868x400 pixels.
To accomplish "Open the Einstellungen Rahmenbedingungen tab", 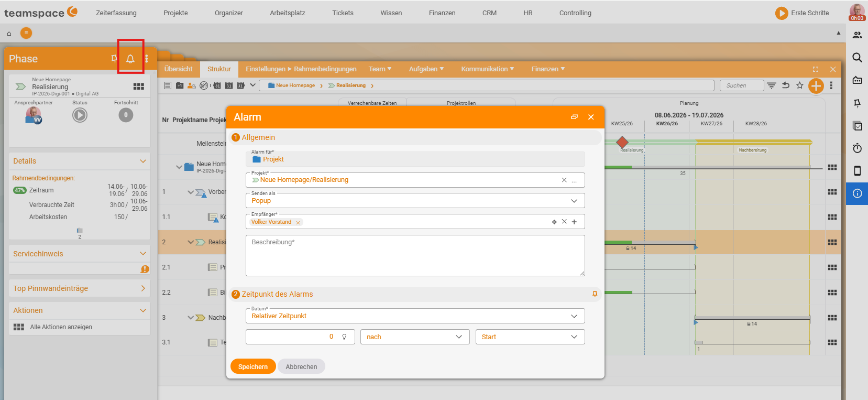I will pyautogui.click(x=301, y=69).
